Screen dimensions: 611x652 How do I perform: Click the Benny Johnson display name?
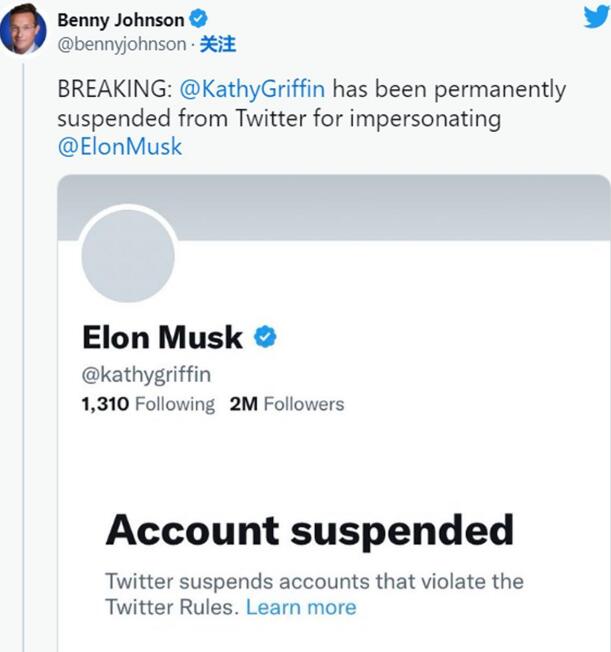[x=121, y=20]
